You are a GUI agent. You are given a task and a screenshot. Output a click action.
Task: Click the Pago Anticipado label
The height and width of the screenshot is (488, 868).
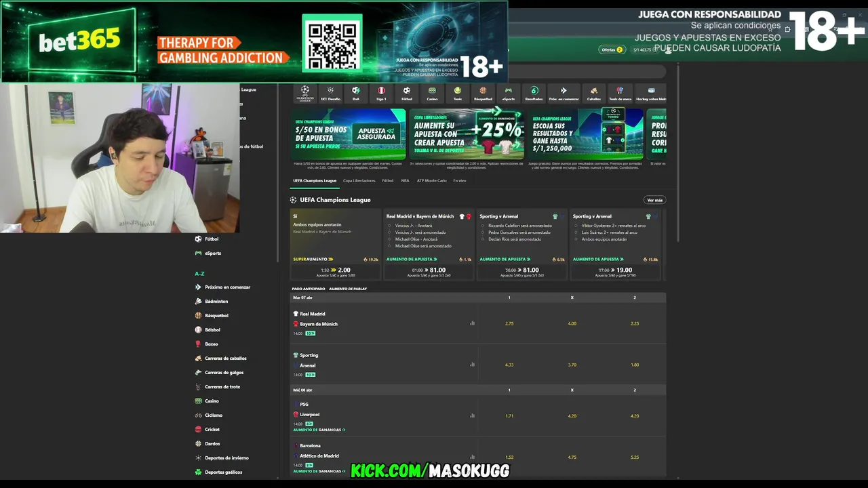[x=309, y=289]
